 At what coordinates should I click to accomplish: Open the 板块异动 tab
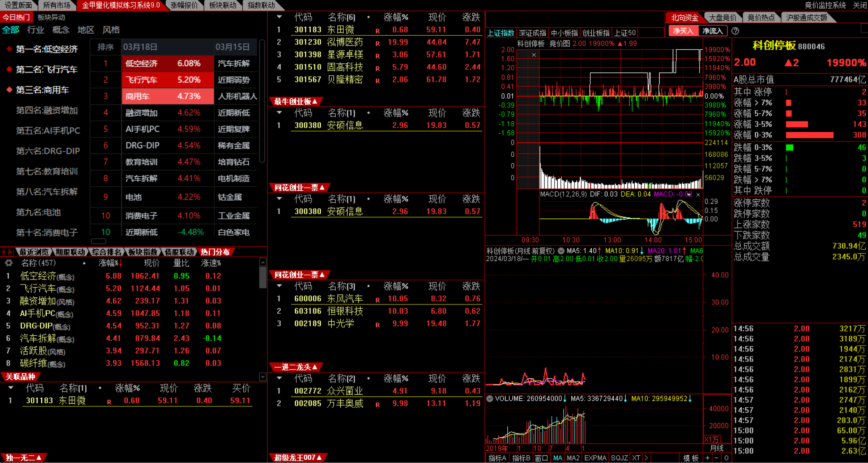pos(51,17)
